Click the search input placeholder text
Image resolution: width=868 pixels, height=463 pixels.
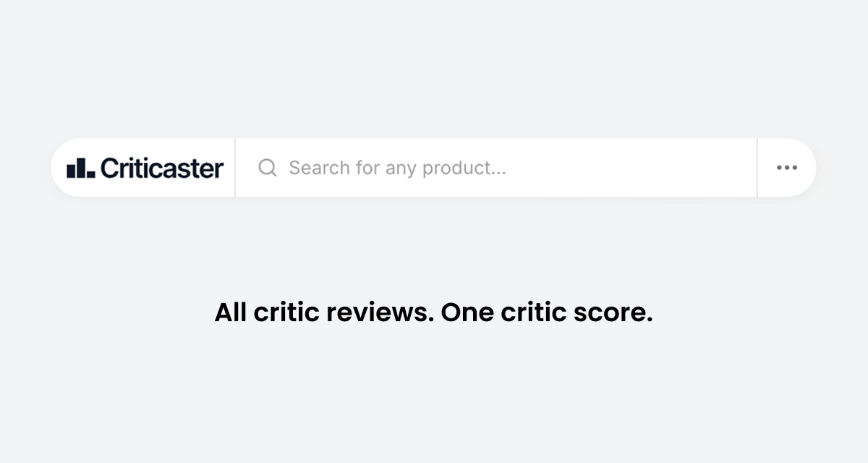click(398, 167)
